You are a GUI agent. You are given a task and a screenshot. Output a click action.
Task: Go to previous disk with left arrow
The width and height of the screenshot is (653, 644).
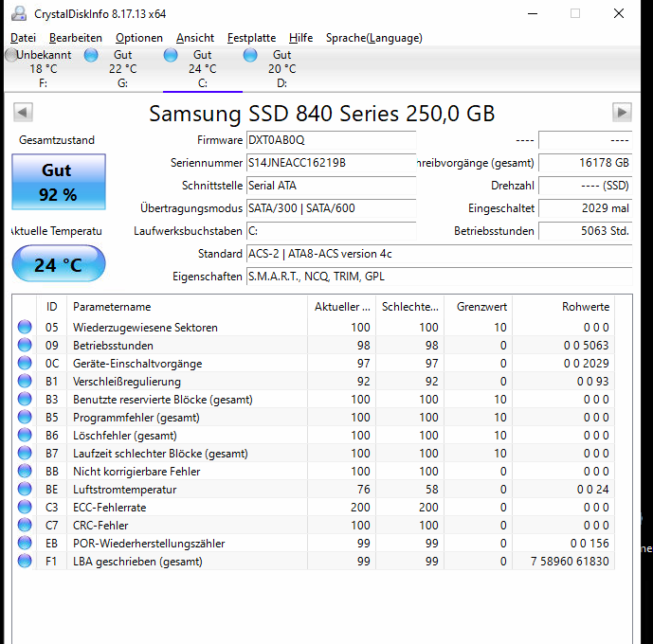(23, 113)
